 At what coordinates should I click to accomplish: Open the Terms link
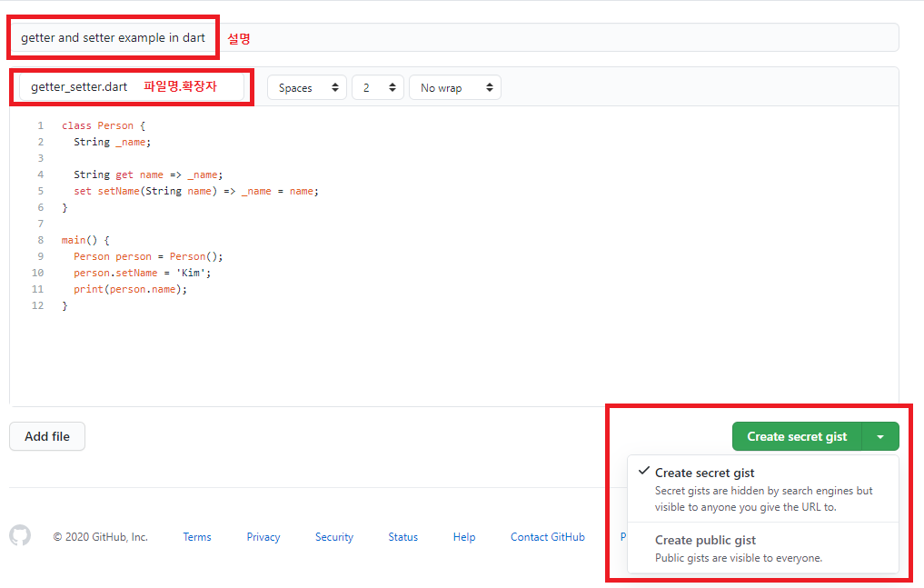click(x=197, y=536)
